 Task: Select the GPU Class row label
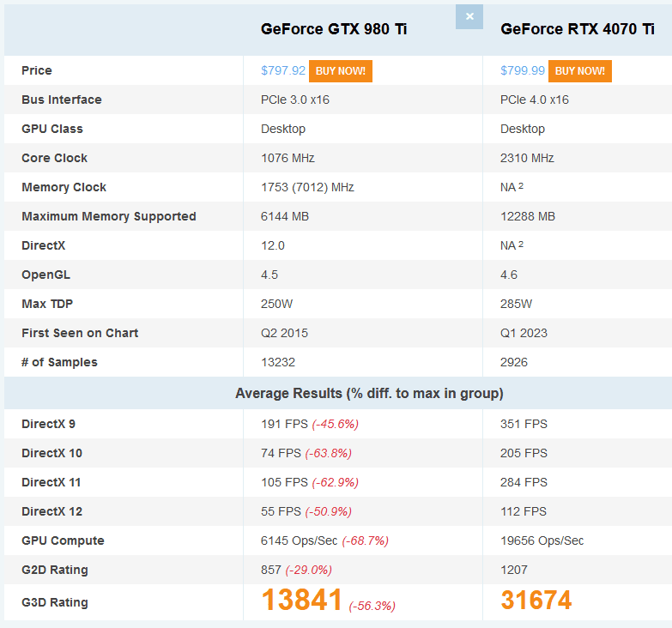52,129
